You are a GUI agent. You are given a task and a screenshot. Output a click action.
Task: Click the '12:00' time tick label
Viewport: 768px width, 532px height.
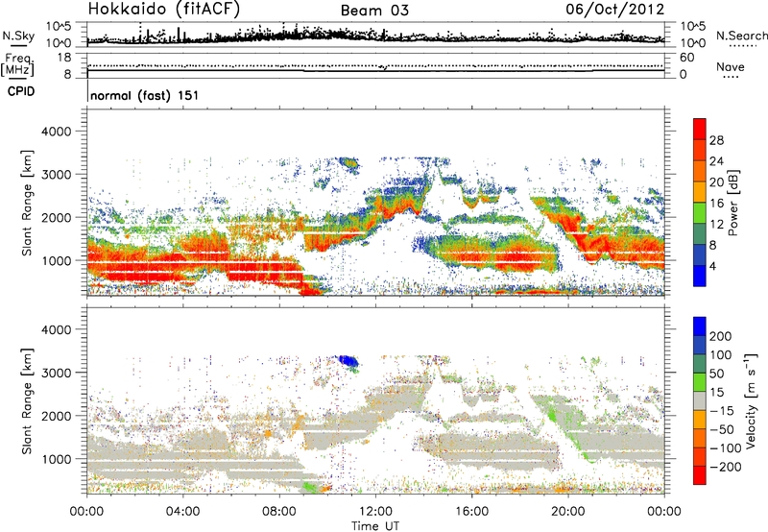point(375,512)
